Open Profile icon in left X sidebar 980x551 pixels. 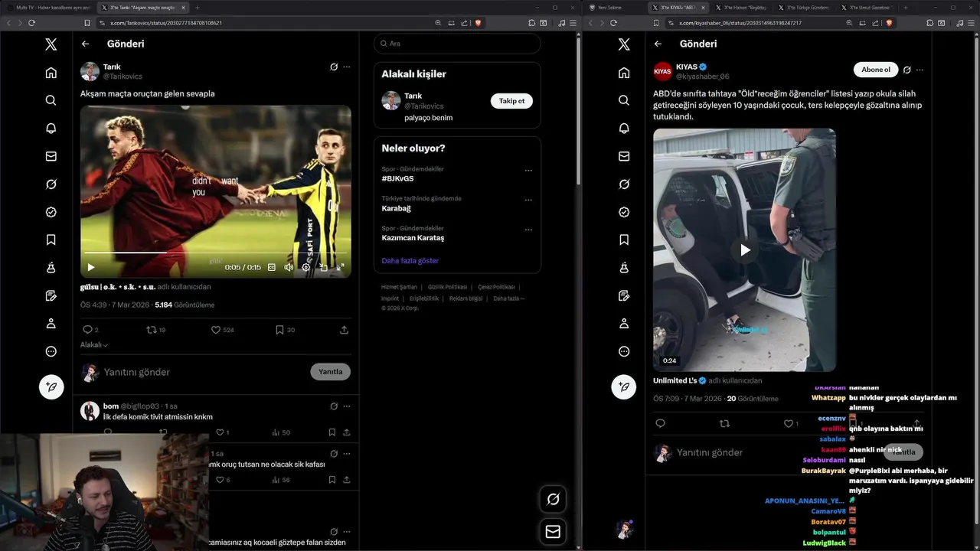51,324
